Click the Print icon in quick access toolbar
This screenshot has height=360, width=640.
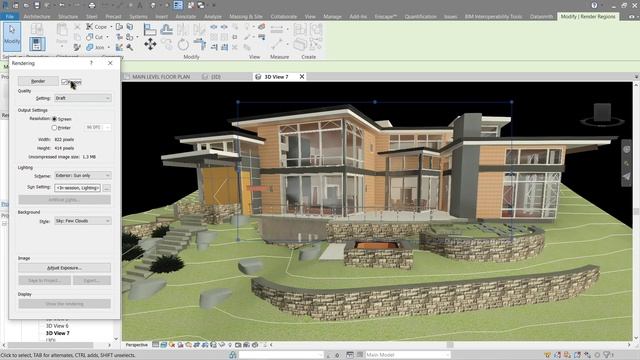pyautogui.click(x=92, y=5)
